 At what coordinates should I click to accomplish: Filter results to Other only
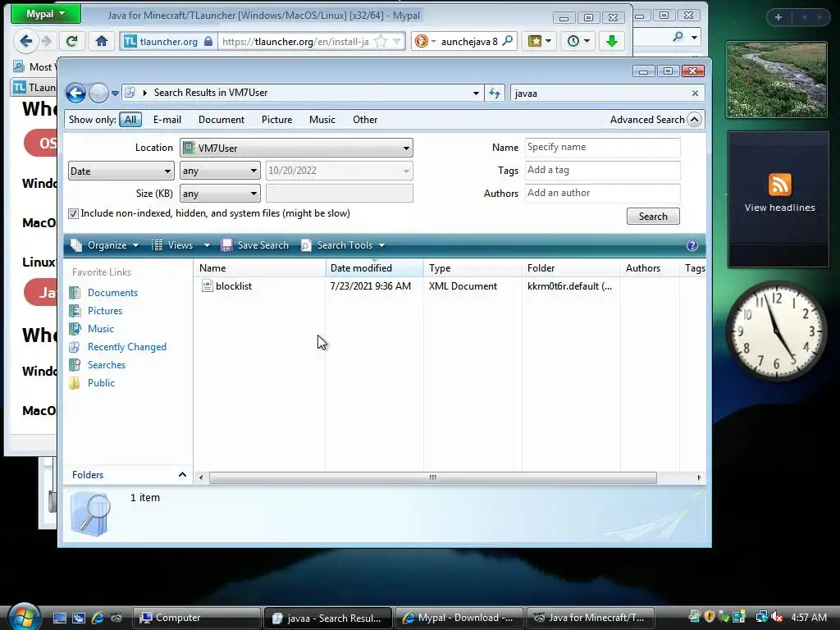point(365,120)
